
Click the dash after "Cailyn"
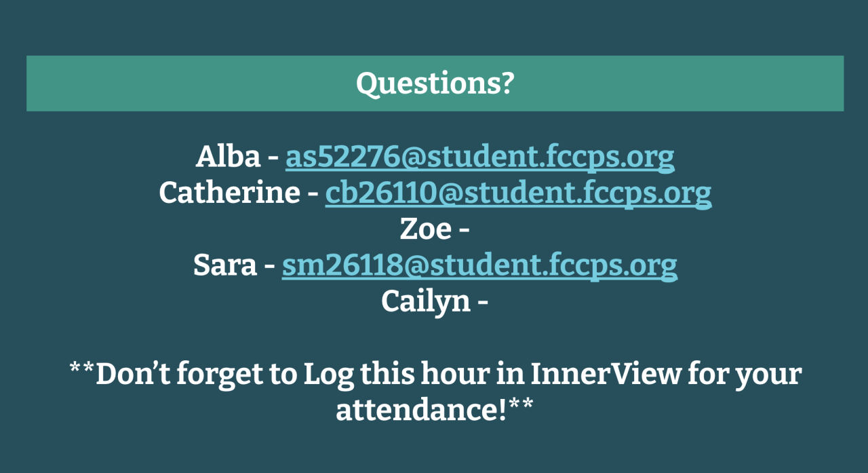coord(482,301)
